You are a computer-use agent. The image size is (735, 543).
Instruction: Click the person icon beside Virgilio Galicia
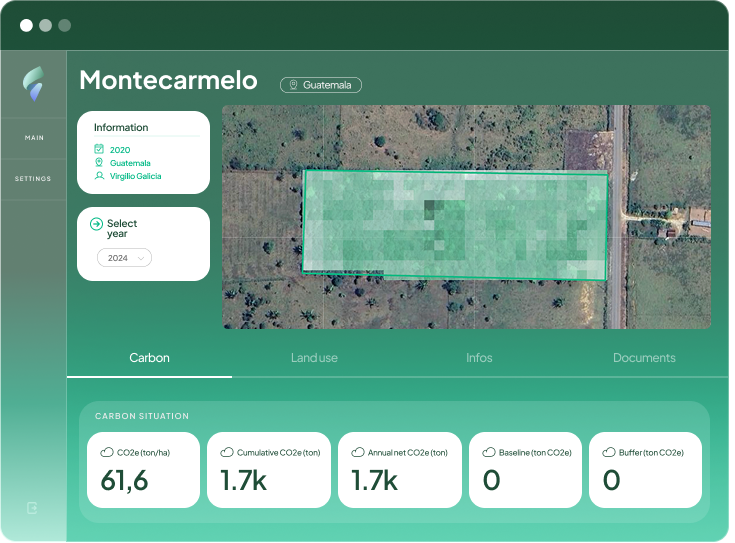(99, 176)
